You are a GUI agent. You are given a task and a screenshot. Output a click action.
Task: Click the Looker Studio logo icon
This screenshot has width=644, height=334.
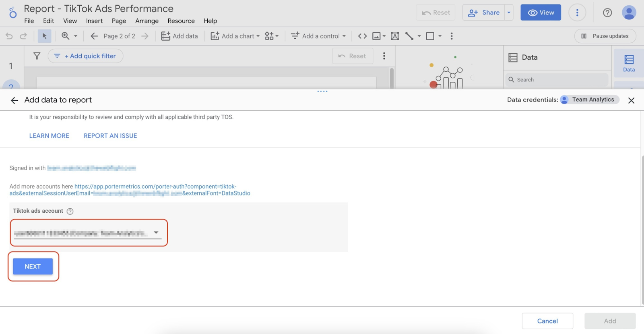point(13,12)
